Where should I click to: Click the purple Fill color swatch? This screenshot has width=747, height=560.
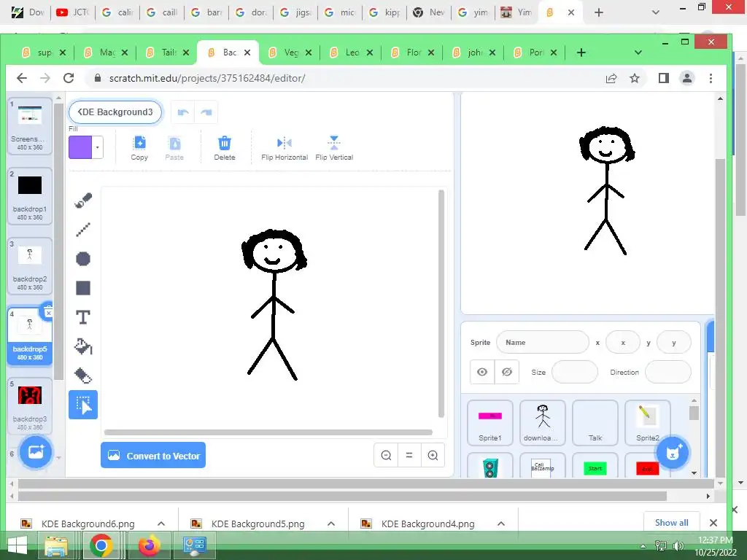80,147
